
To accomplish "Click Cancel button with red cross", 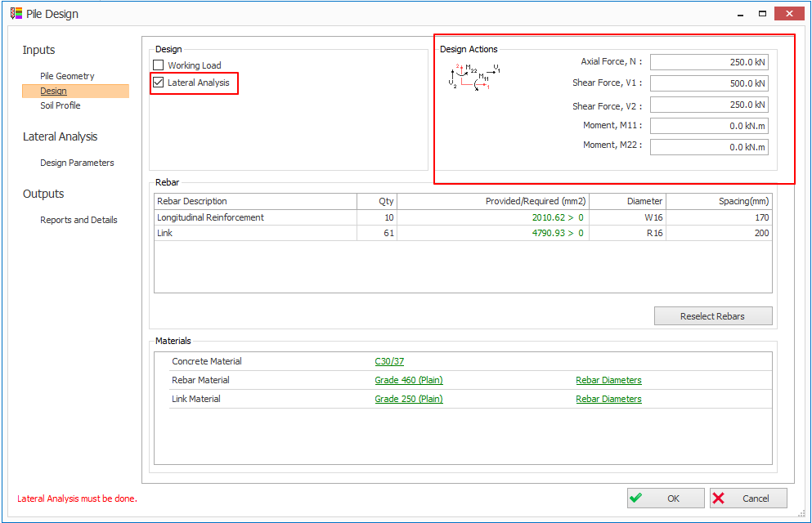I will point(748,498).
